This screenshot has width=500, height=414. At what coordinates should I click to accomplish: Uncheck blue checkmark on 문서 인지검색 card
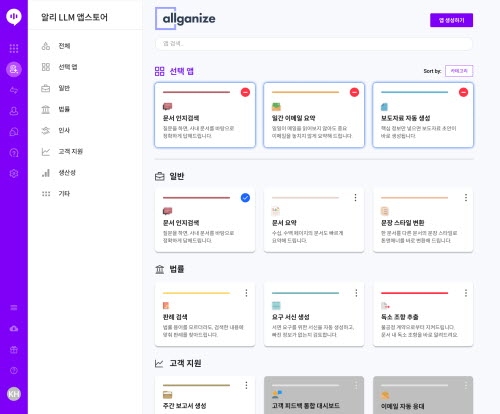[245, 198]
